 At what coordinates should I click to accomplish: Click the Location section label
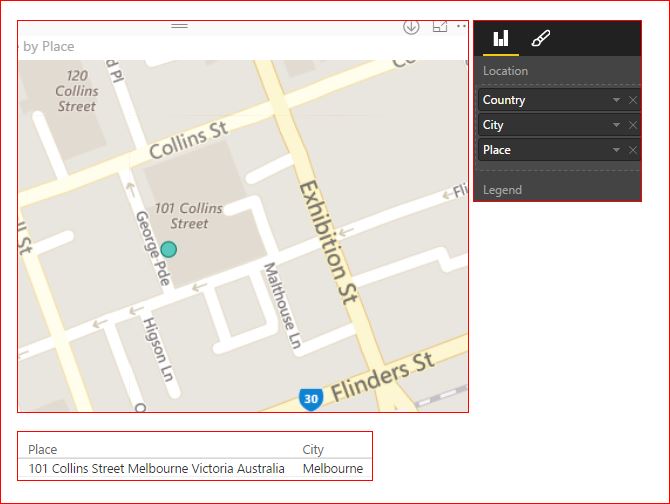point(505,71)
